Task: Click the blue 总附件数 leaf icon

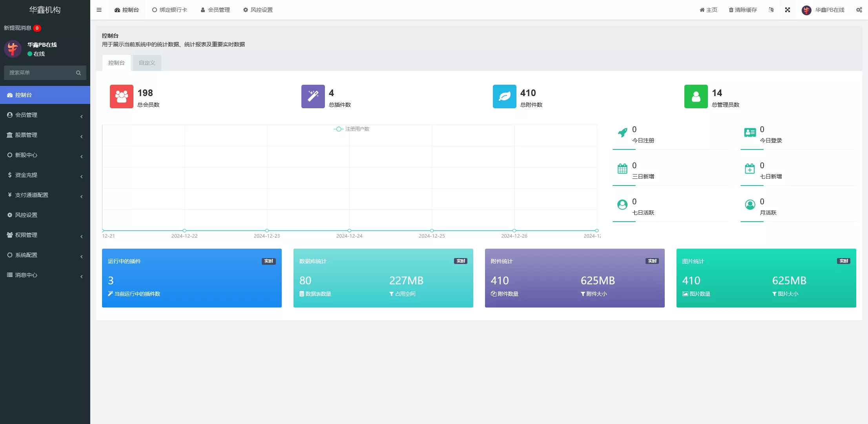Action: [x=504, y=96]
